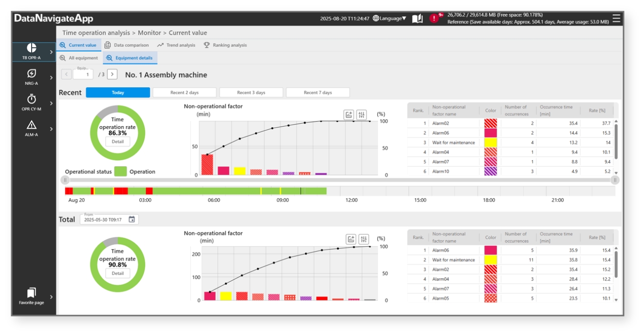Click Detail button in Recent operation rate
This screenshot has height=336, width=644.
pyautogui.click(x=118, y=142)
